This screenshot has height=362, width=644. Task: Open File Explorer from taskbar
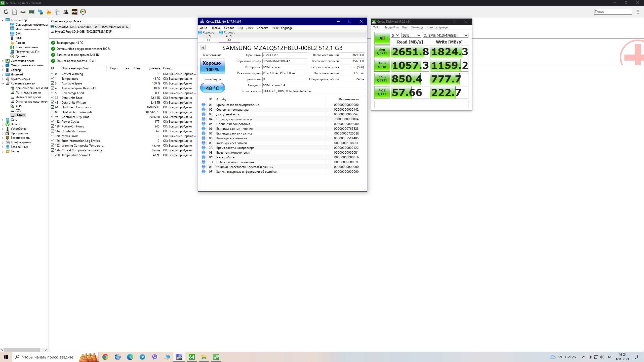click(x=204, y=357)
